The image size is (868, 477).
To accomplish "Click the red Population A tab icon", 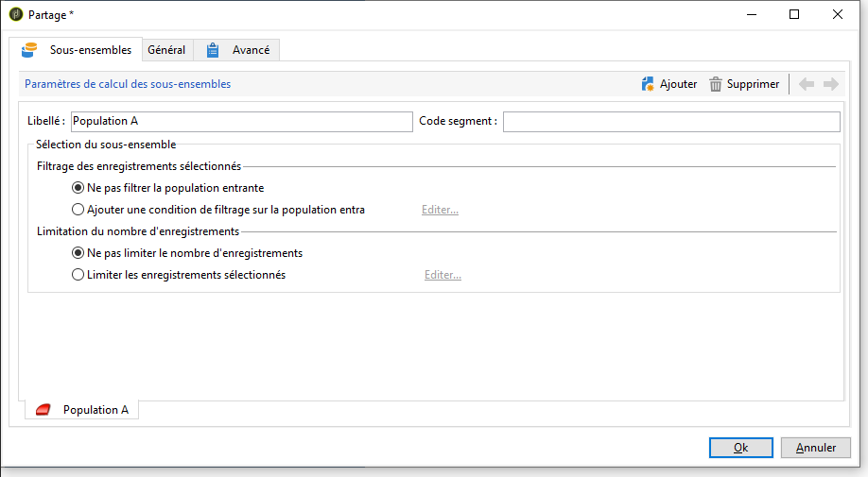I will click(x=43, y=410).
